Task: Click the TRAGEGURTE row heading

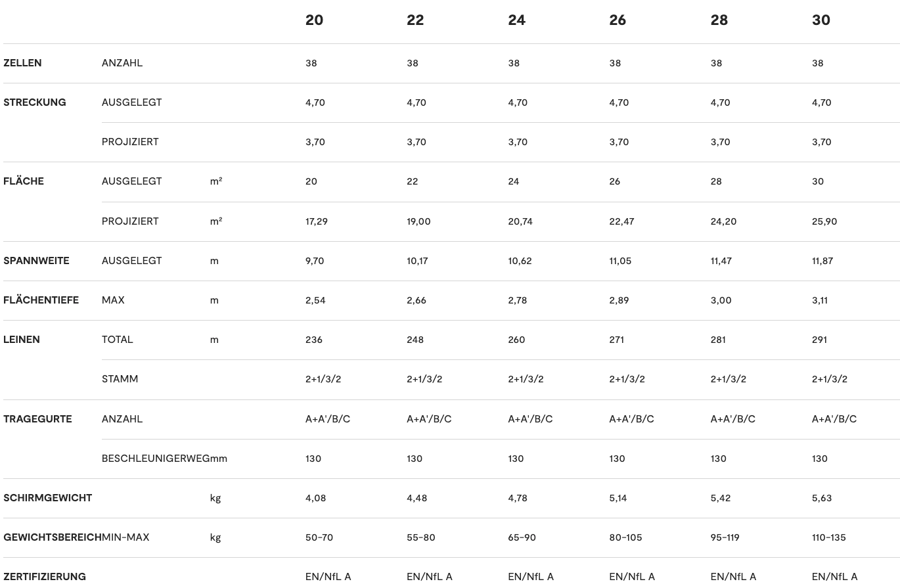Action: pos(37,419)
